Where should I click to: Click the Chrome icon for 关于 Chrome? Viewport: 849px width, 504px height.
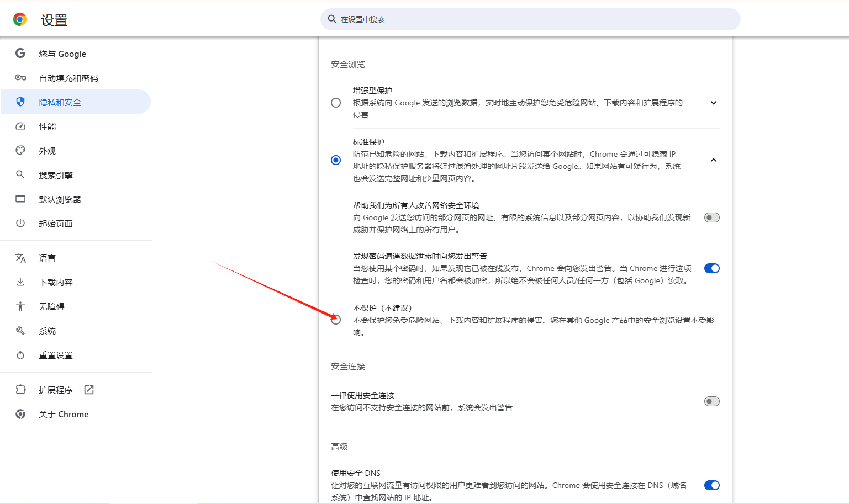20,414
